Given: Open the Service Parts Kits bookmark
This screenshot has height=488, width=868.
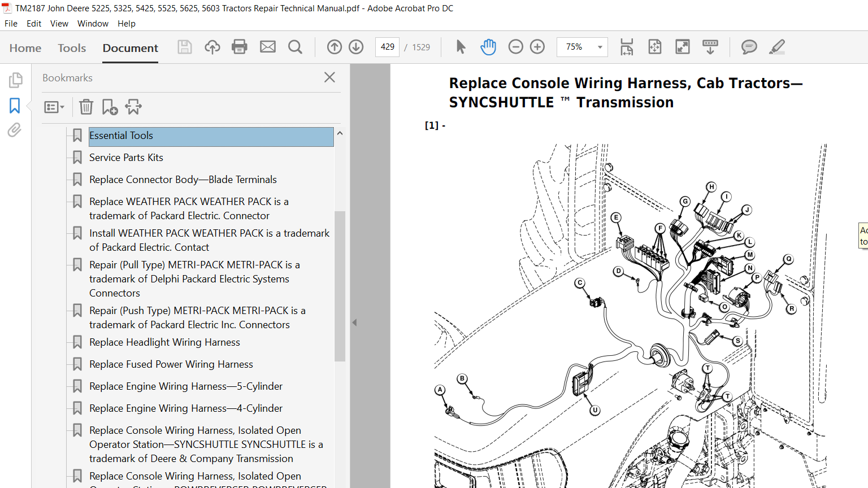Looking at the screenshot, I should pyautogui.click(x=126, y=158).
